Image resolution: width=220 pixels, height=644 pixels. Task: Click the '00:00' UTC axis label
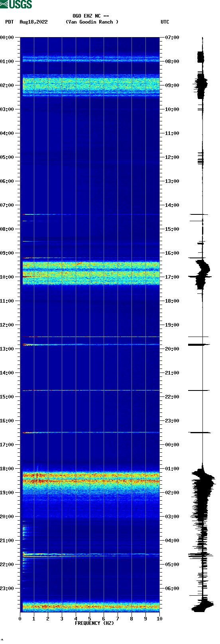pyautogui.click(x=172, y=445)
